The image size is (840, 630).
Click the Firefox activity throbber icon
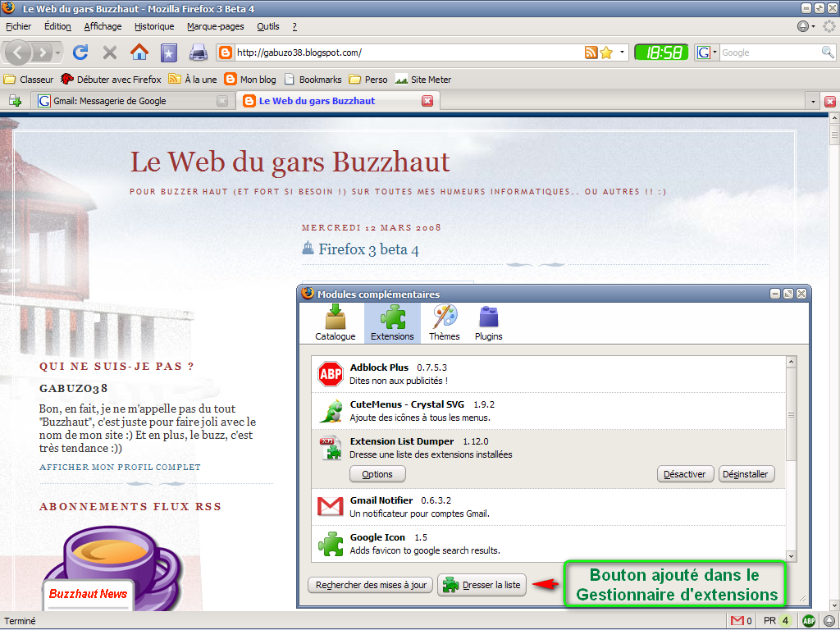(x=829, y=26)
